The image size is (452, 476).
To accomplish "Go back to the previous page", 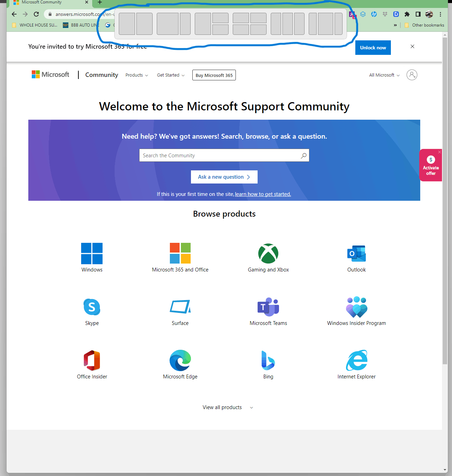I will pos(14,14).
